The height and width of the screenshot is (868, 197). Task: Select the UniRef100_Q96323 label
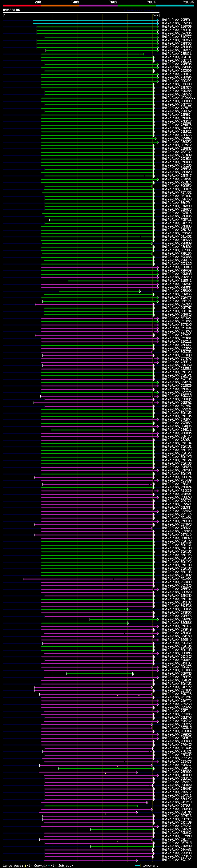coord(177,304)
